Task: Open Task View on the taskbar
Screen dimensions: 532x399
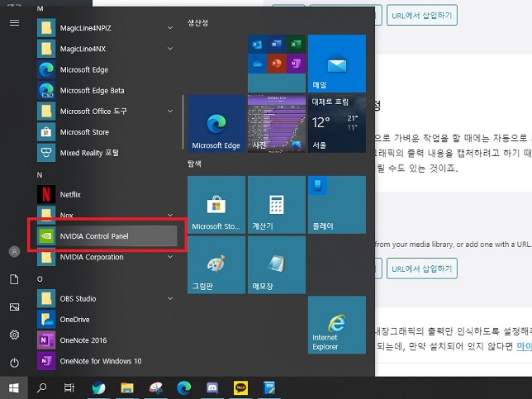Action: [x=69, y=387]
